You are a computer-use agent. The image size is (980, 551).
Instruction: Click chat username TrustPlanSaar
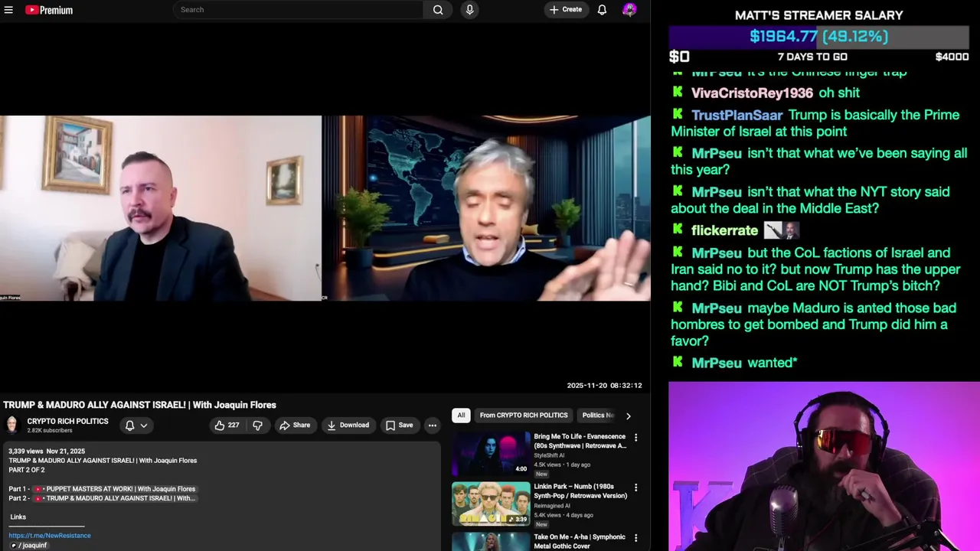(x=737, y=115)
